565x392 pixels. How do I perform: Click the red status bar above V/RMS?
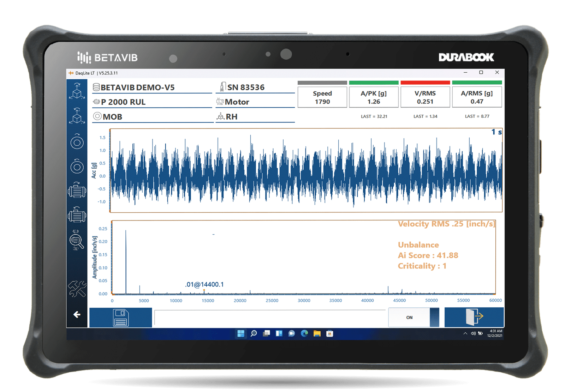coord(425,83)
